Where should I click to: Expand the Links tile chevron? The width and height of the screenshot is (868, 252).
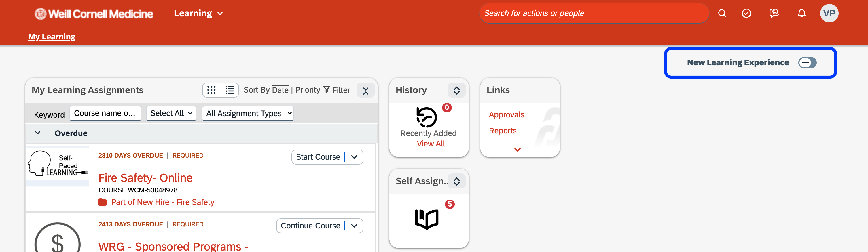(x=518, y=149)
